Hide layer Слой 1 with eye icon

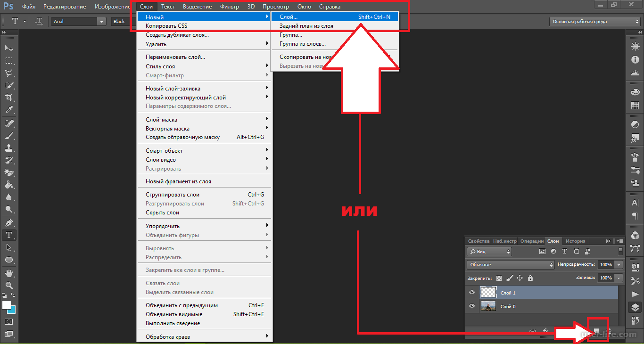click(x=472, y=293)
